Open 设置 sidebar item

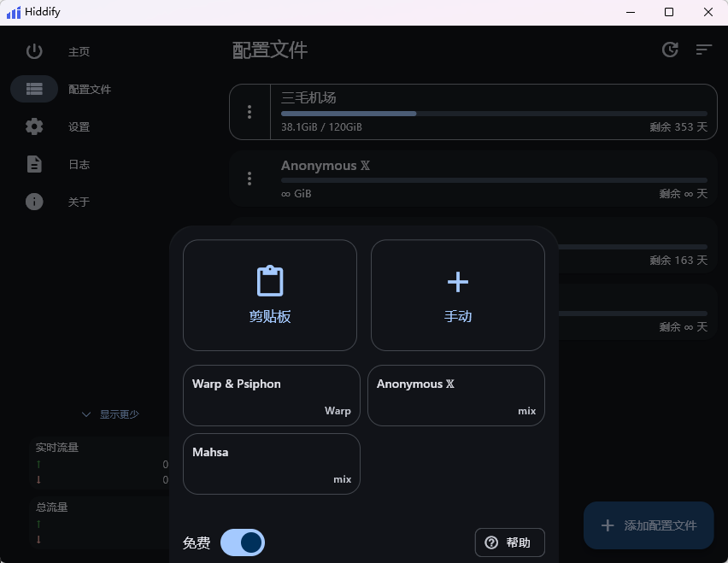point(79,126)
